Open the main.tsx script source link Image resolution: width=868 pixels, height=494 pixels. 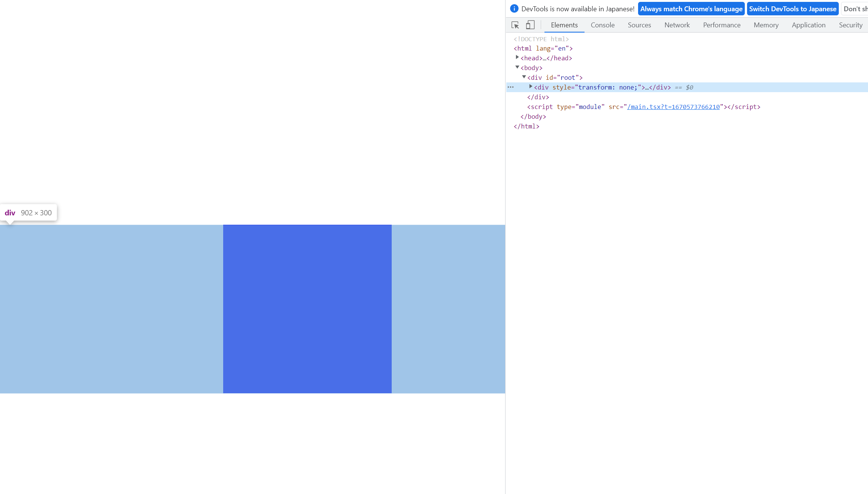673,107
